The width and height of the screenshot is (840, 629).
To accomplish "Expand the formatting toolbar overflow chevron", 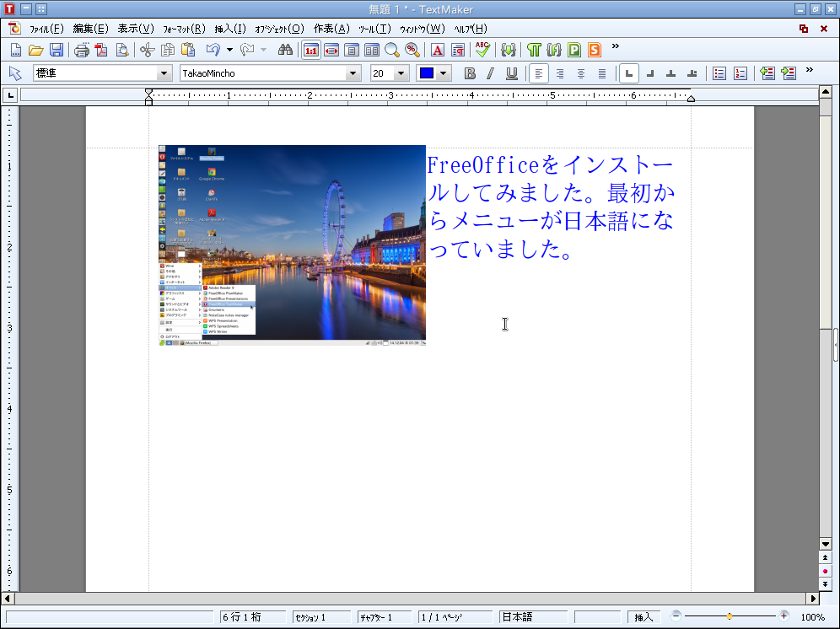I will (810, 70).
